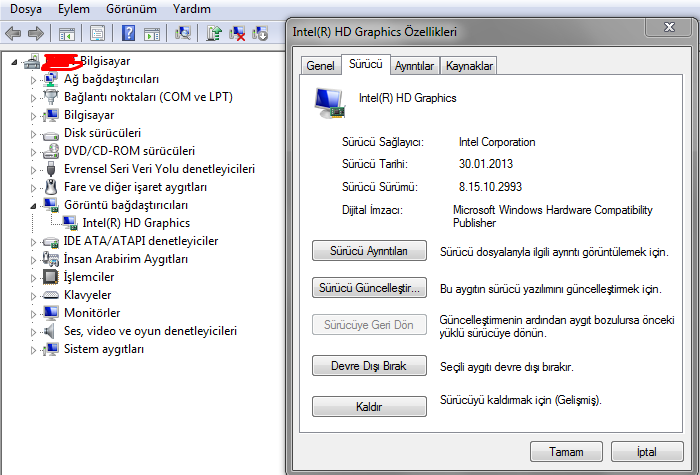Click the Intel Corporation provider text
700x475 pixels.
(x=497, y=142)
